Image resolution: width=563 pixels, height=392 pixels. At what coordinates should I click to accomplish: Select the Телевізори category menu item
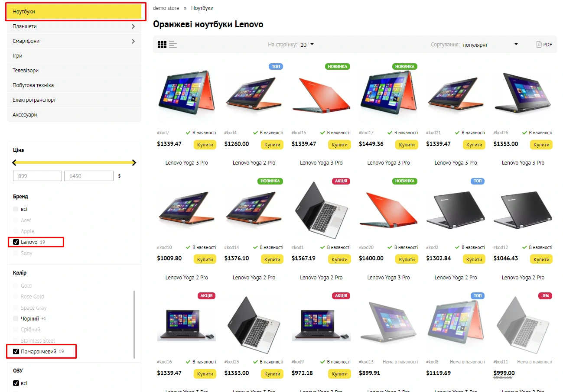pos(74,71)
